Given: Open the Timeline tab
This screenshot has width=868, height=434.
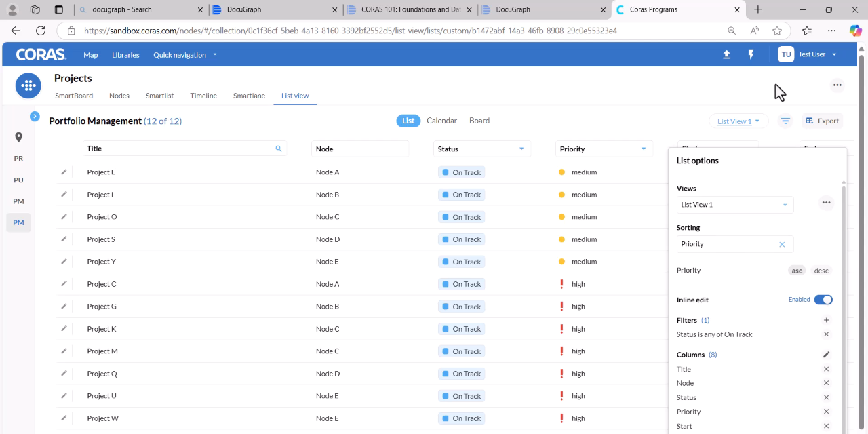Looking at the screenshot, I should (203, 96).
